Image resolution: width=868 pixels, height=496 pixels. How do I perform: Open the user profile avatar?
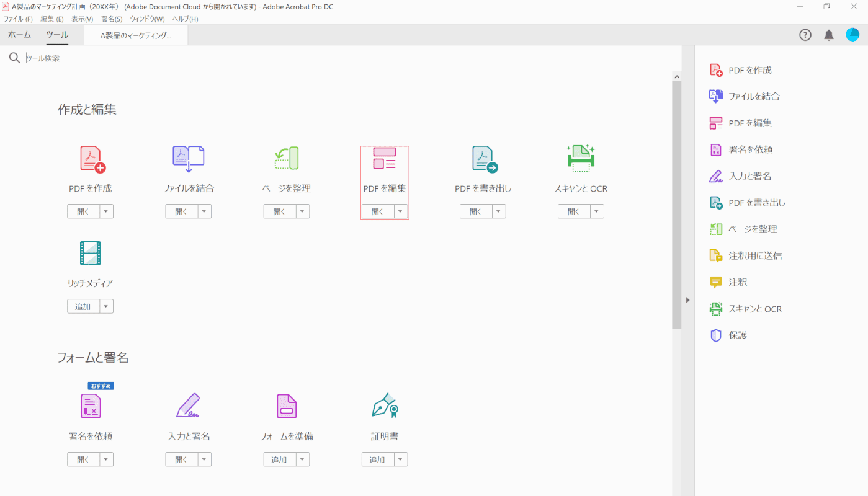click(x=852, y=35)
